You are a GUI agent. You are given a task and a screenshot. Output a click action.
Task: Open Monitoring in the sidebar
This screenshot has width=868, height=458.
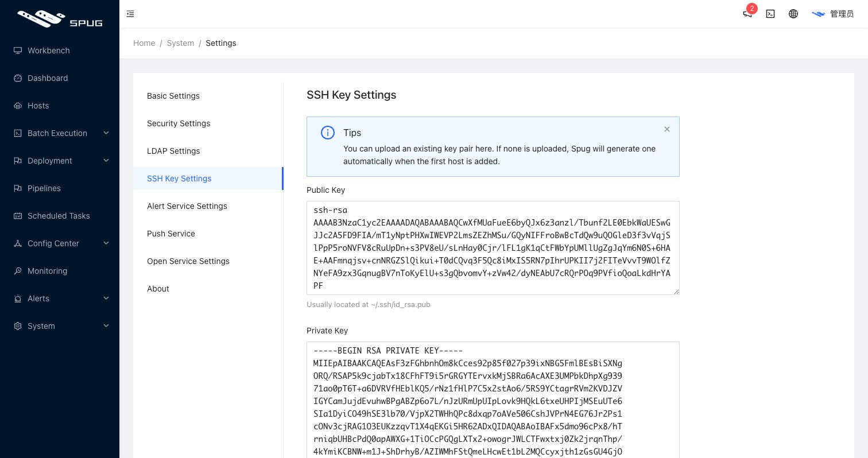pyautogui.click(x=60, y=271)
